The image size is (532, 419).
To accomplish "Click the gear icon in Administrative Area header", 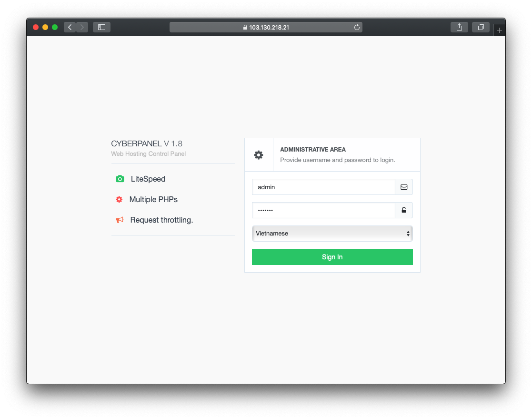I will point(259,155).
